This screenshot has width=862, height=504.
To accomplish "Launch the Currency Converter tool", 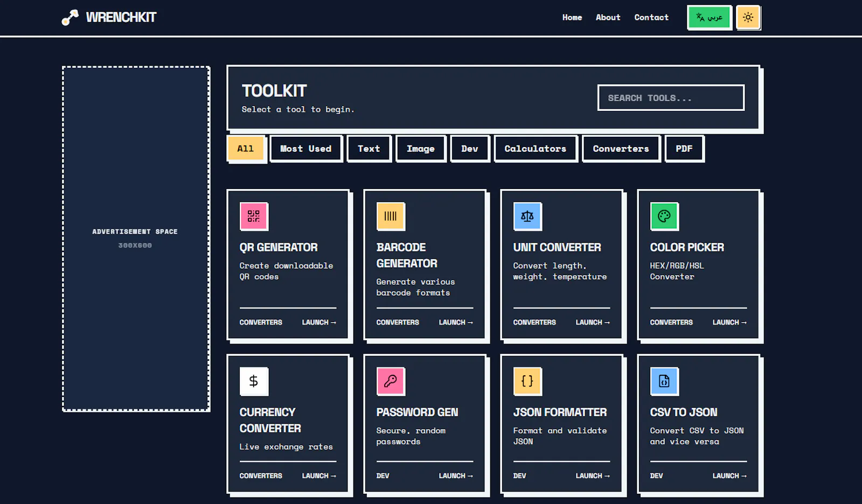I will coord(319,475).
